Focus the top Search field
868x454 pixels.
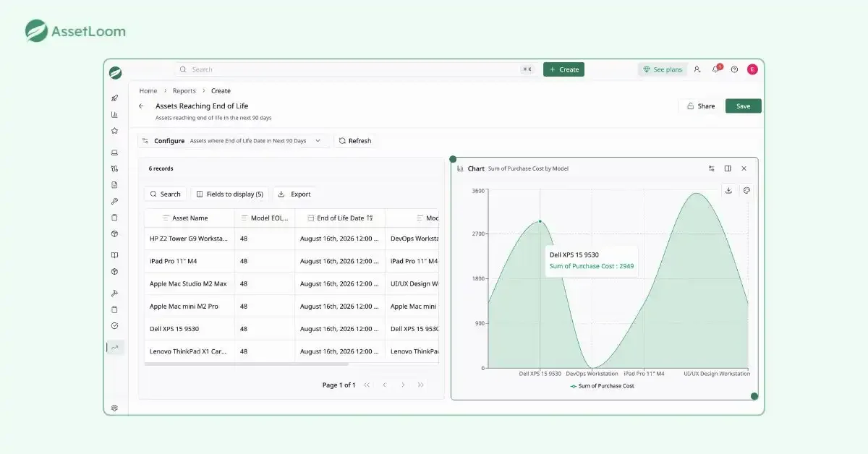click(x=356, y=69)
